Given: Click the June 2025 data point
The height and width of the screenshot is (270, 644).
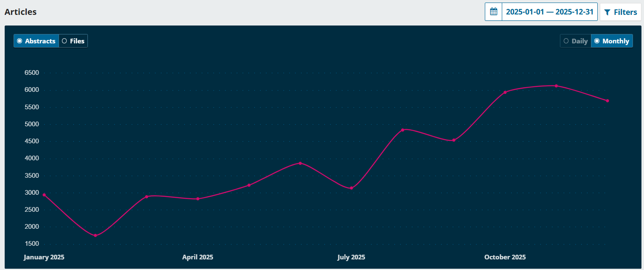Looking at the screenshot, I should pos(300,163).
